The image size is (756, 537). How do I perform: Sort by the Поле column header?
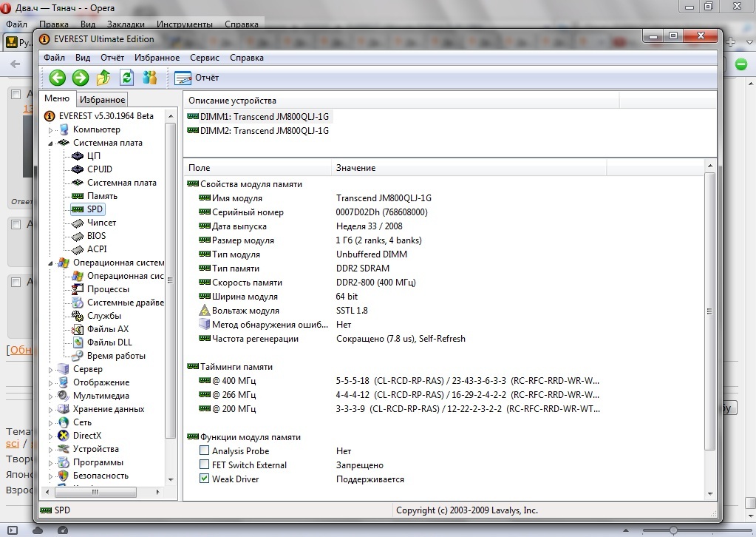coord(257,168)
